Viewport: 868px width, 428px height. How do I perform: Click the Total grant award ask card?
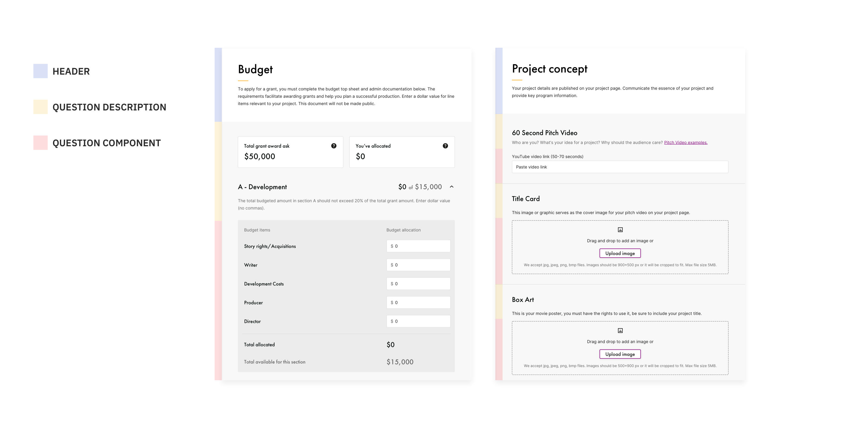click(x=290, y=152)
